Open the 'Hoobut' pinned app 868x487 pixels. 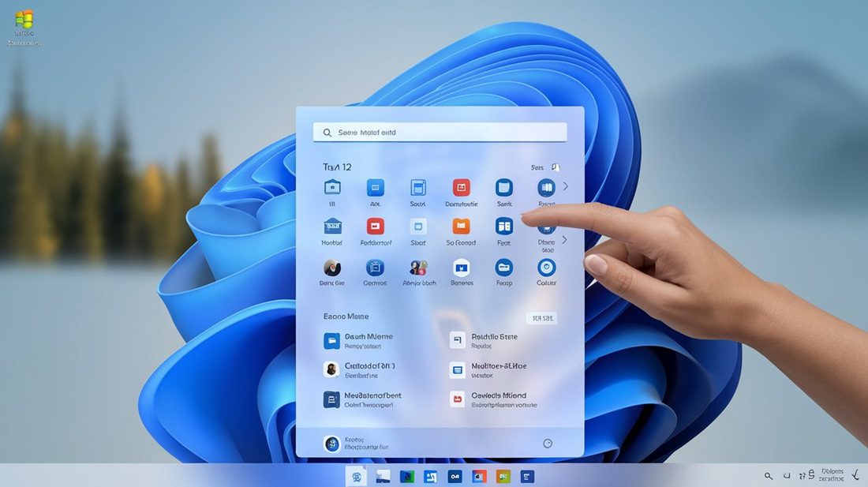click(x=332, y=227)
